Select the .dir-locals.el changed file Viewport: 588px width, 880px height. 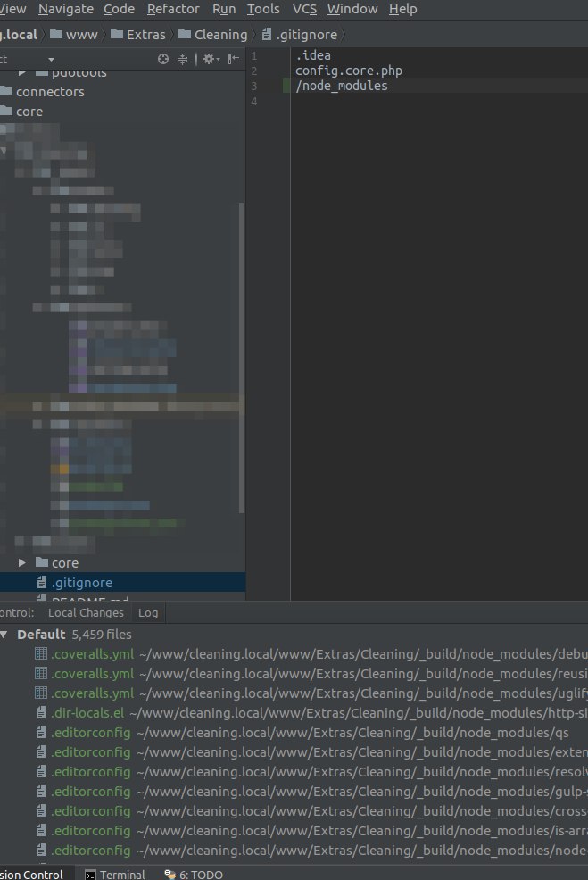point(87,713)
